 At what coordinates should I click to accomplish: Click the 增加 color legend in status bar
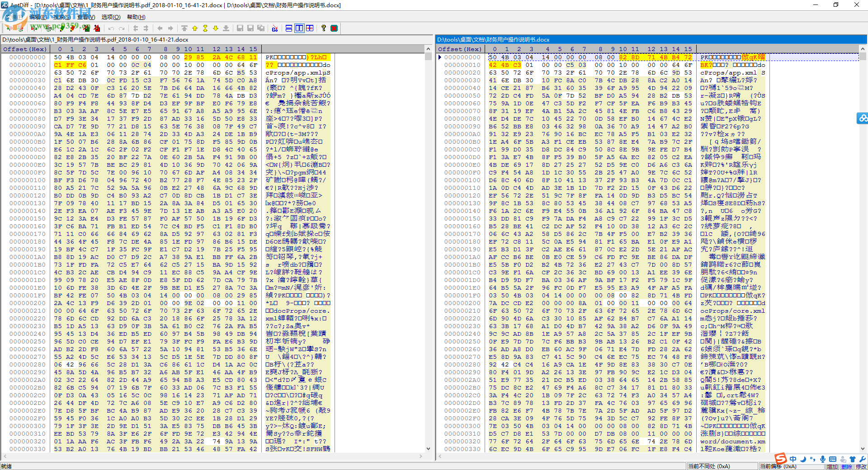(832, 467)
